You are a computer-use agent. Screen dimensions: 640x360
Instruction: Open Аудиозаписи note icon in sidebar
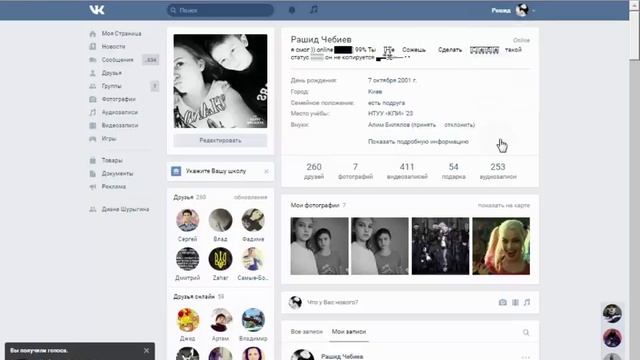(x=93, y=112)
